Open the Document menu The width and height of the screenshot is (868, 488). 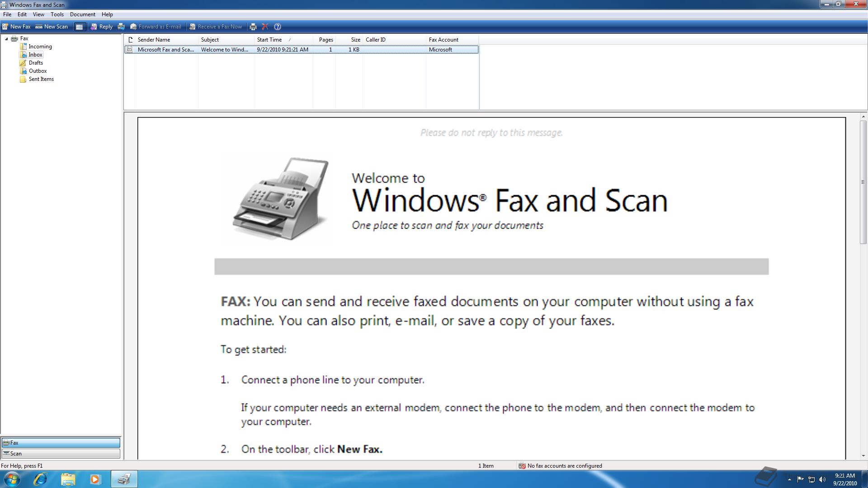[x=82, y=14]
